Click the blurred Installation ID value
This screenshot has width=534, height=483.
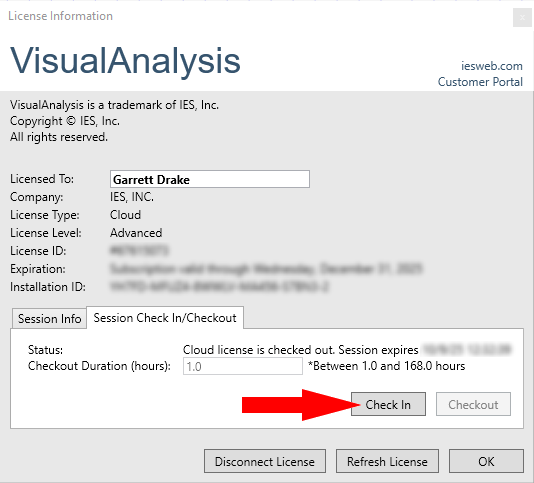click(220, 287)
